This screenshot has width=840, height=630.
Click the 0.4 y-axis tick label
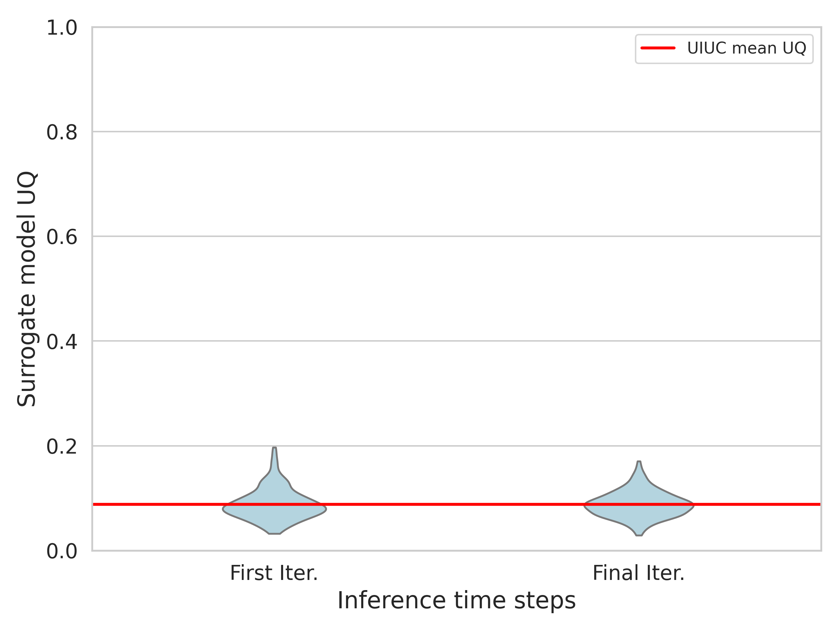pyautogui.click(x=62, y=342)
